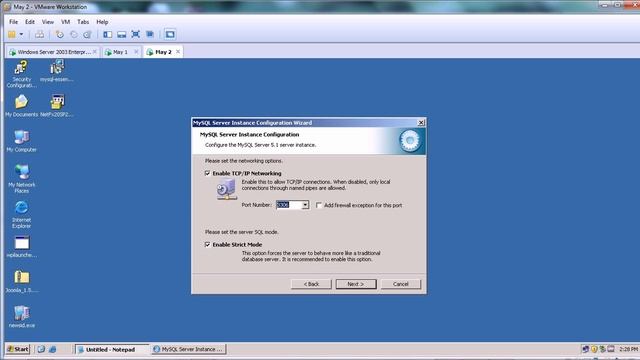Cancel the MySQL configuration wizard
640x360 pixels.
[400, 284]
